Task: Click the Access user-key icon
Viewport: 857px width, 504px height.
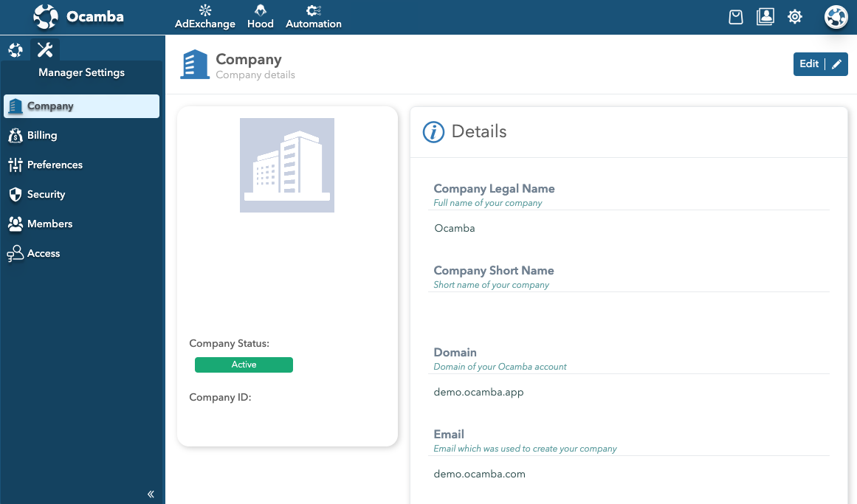Action: [16, 253]
